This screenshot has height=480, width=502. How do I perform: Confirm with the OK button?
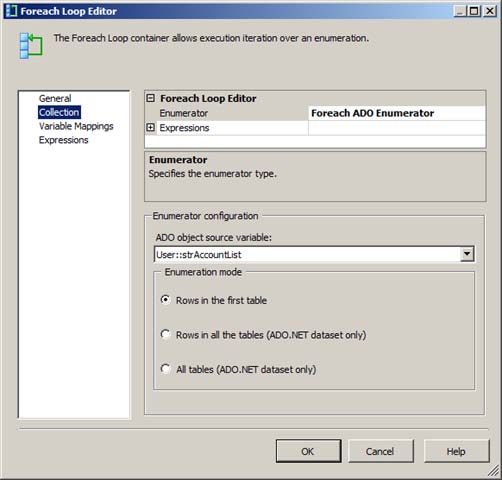pos(308,451)
